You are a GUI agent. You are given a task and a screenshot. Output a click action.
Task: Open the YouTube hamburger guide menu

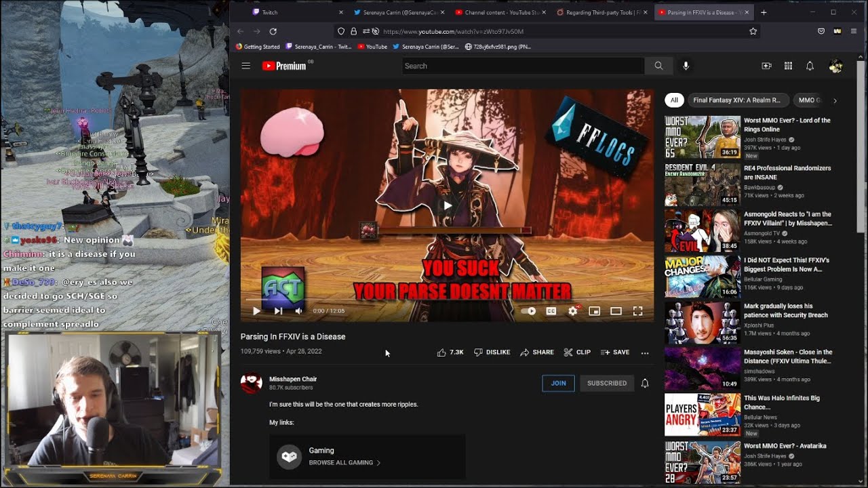coord(245,66)
